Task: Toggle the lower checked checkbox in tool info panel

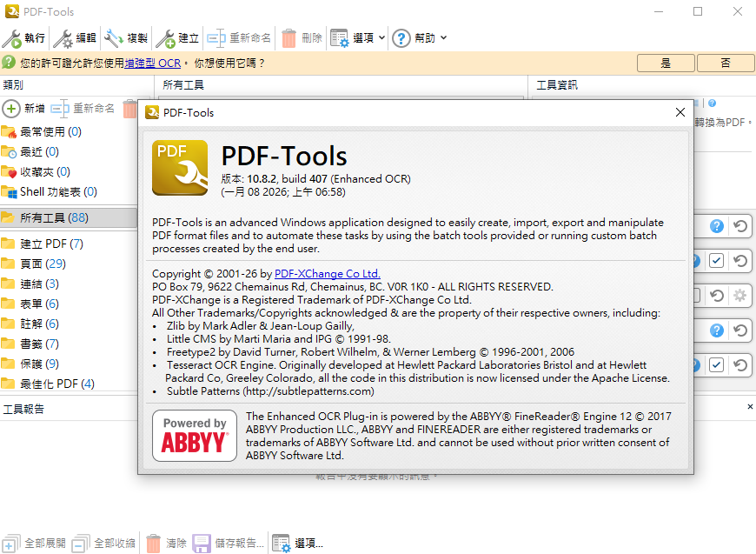Action: (x=717, y=365)
